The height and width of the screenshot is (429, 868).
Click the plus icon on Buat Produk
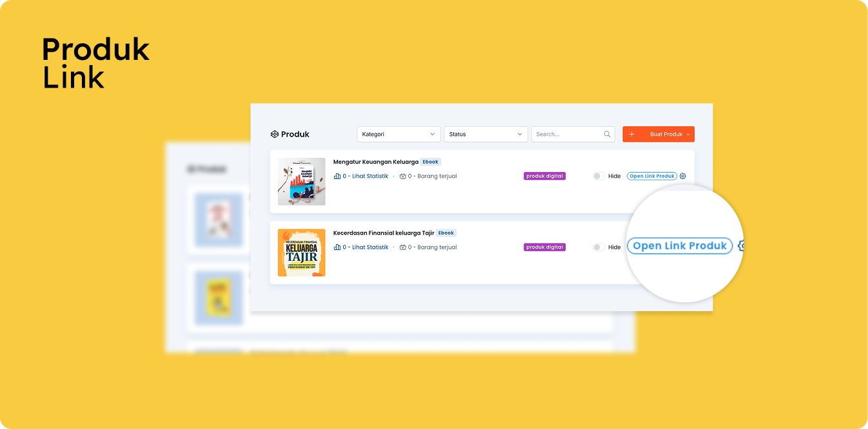[632, 134]
